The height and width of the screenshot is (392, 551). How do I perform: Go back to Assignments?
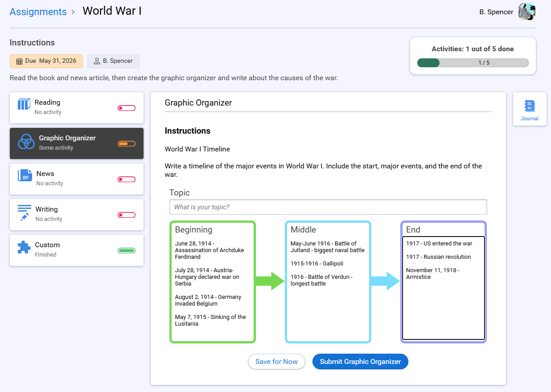(x=38, y=12)
